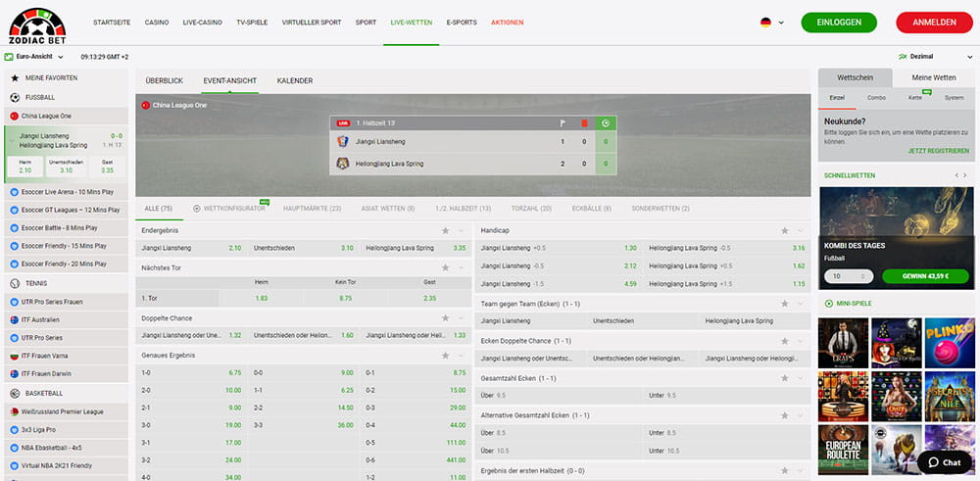This screenshot has width=980, height=481.
Task: Expand the Euro-Ansicht view dropdown
Action: 34,57
